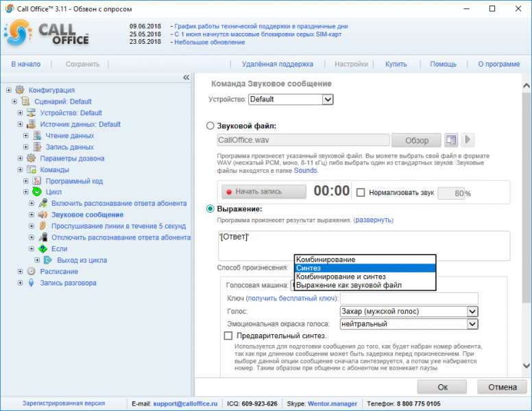Screen dimensions: 532x411
Task: Click the Чтение данных icon
Action: tap(37, 136)
